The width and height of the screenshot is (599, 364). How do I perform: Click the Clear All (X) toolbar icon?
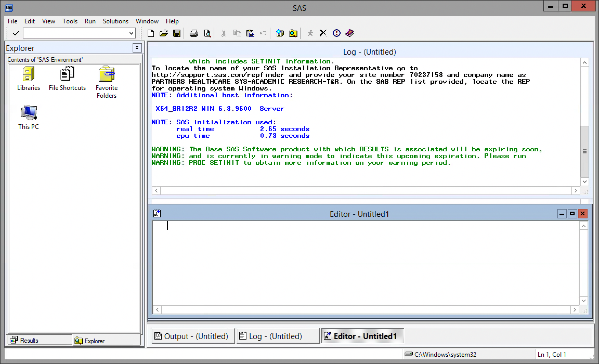(x=323, y=33)
